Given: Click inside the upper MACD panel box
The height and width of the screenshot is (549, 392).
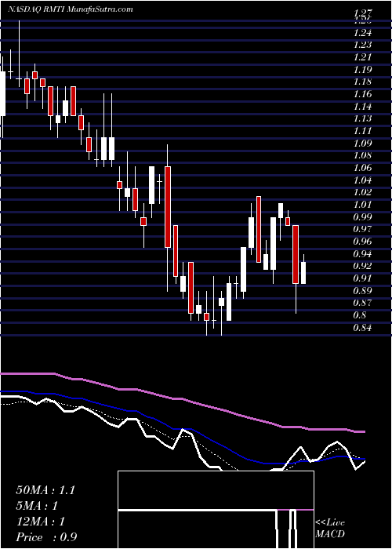Looking at the screenshot, I should point(216,490).
